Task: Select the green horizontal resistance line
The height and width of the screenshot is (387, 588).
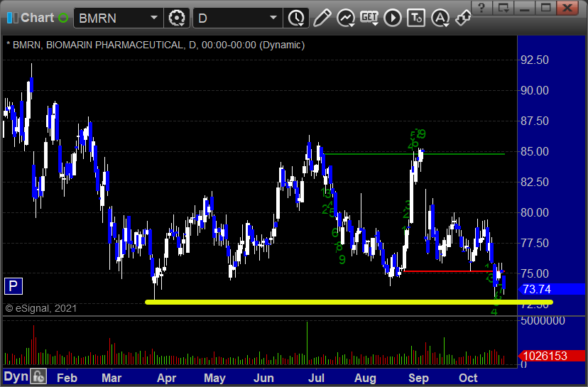Action: point(414,154)
